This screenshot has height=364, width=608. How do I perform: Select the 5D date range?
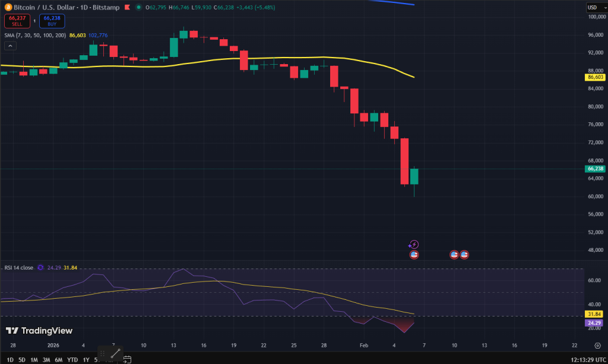[x=22, y=360]
